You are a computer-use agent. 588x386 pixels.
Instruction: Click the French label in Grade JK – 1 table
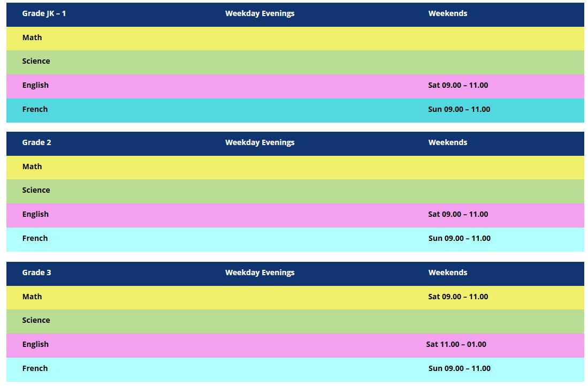[x=35, y=109]
